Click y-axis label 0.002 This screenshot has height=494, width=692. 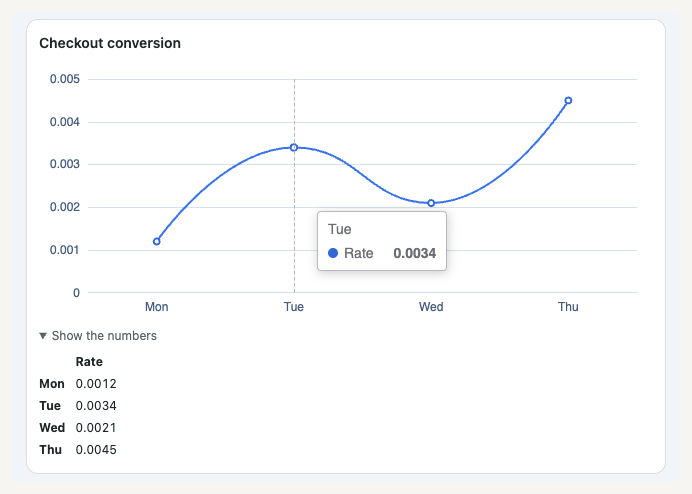[65, 207]
